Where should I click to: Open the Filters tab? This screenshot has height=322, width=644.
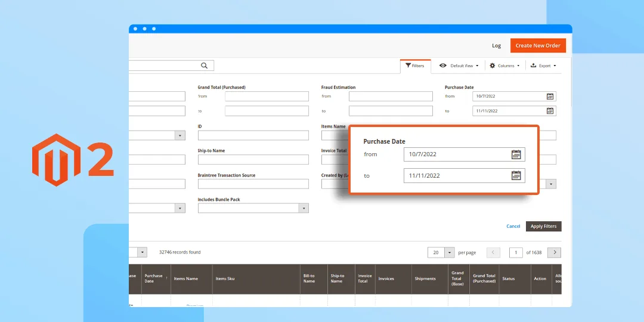[x=415, y=66]
